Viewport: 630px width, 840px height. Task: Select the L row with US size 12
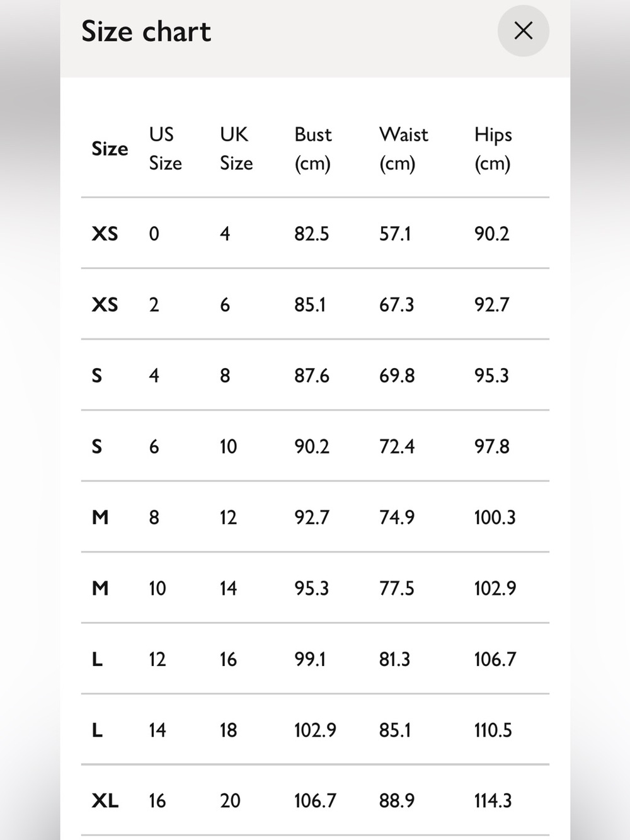coord(315,659)
